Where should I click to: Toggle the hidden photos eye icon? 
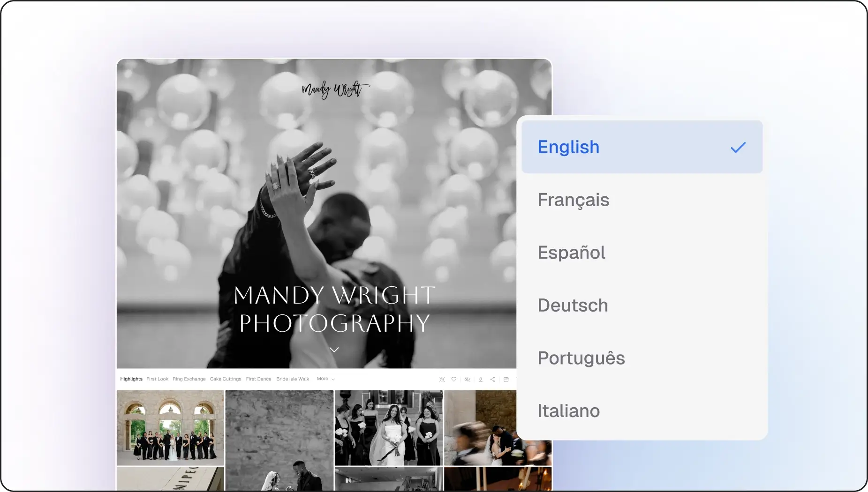click(x=467, y=380)
